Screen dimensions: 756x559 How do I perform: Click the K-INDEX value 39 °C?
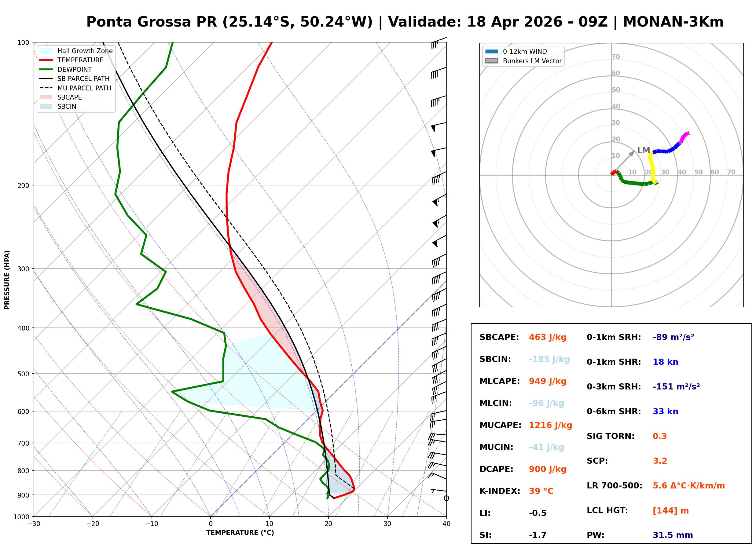pyautogui.click(x=541, y=491)
